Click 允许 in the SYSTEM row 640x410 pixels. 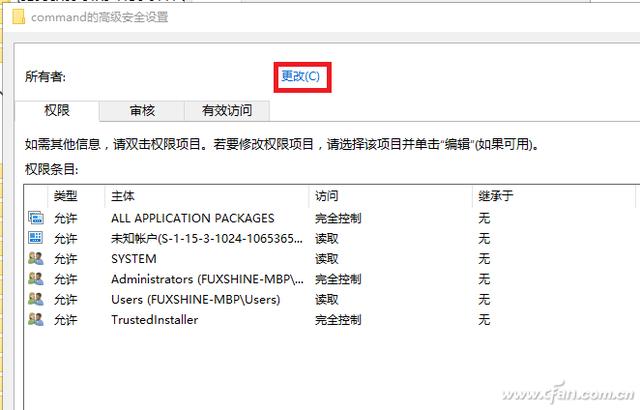66,259
